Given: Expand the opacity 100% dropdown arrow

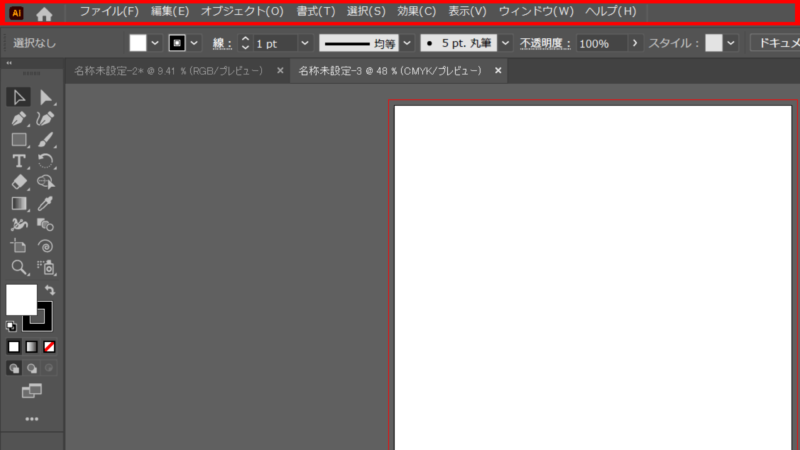Looking at the screenshot, I should (636, 44).
